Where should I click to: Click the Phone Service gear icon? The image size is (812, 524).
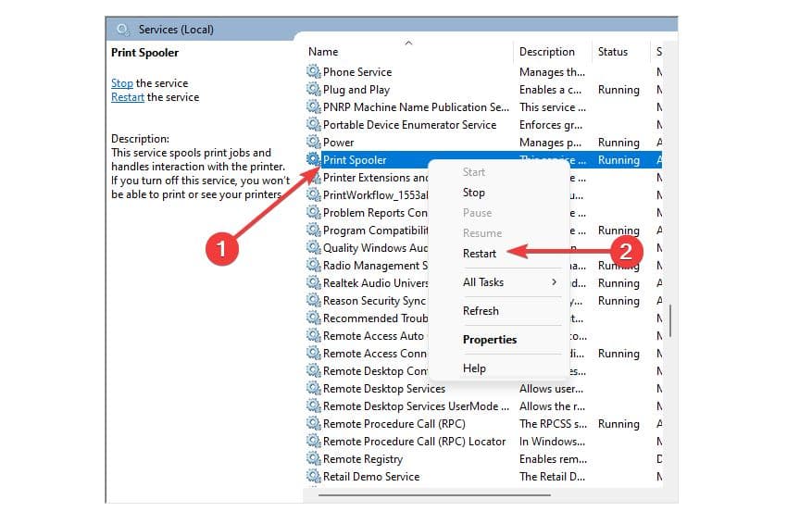coord(313,71)
